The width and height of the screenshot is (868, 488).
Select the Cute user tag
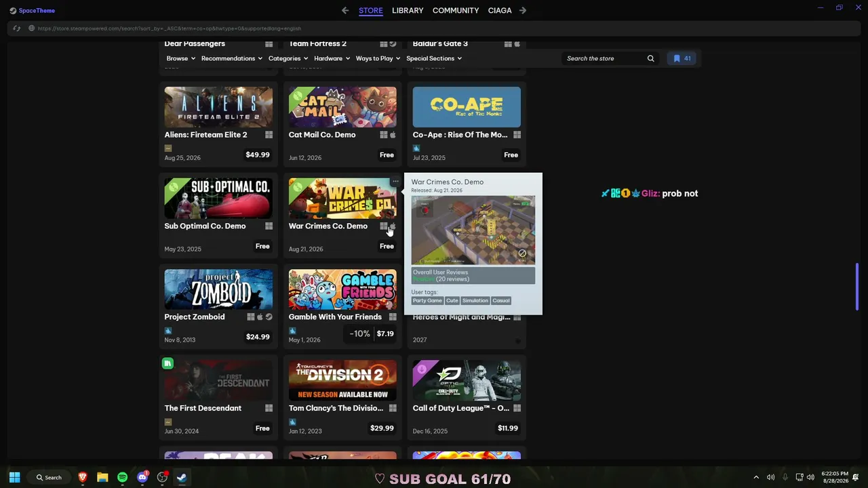452,300
